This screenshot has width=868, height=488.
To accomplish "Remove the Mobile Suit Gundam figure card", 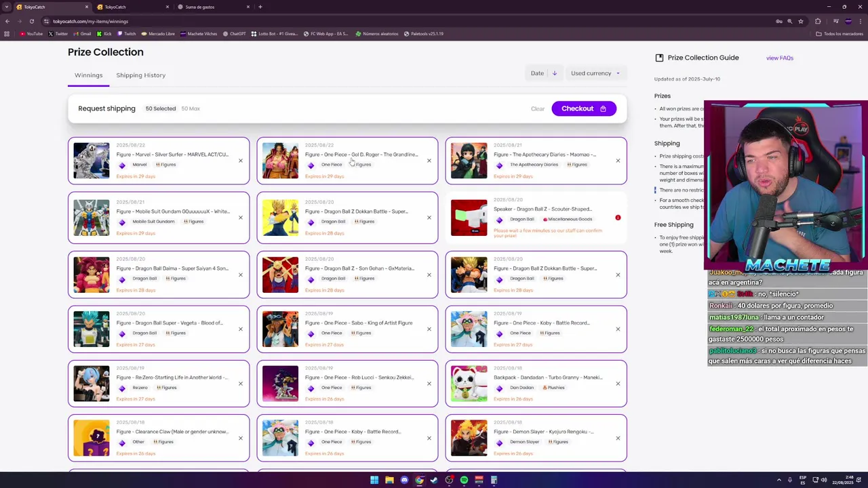I will (x=240, y=218).
